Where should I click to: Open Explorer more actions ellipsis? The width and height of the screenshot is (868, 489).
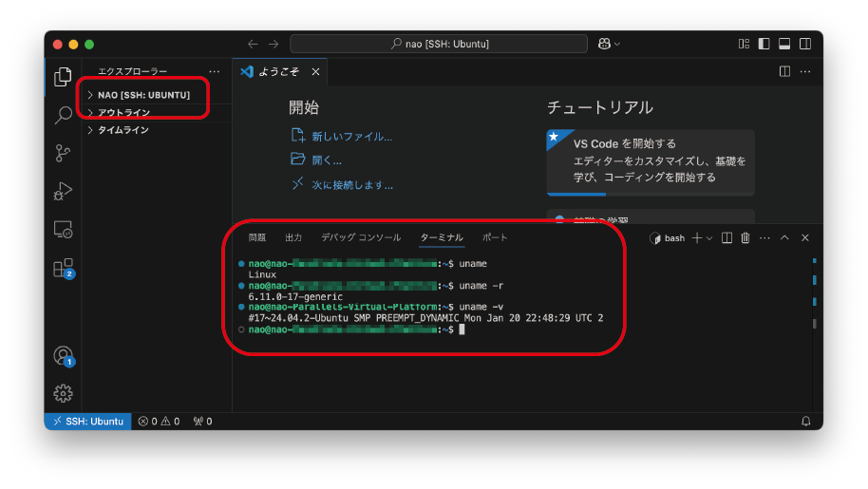click(x=215, y=71)
